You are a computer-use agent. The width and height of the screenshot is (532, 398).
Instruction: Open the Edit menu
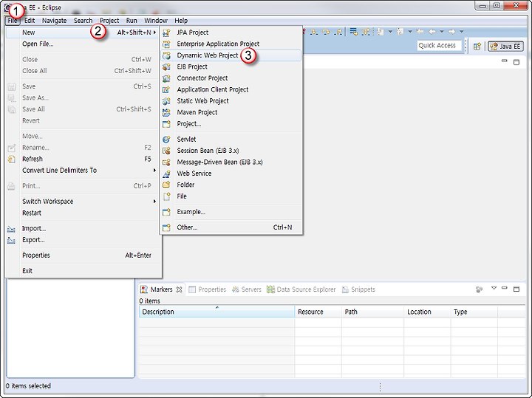click(30, 21)
